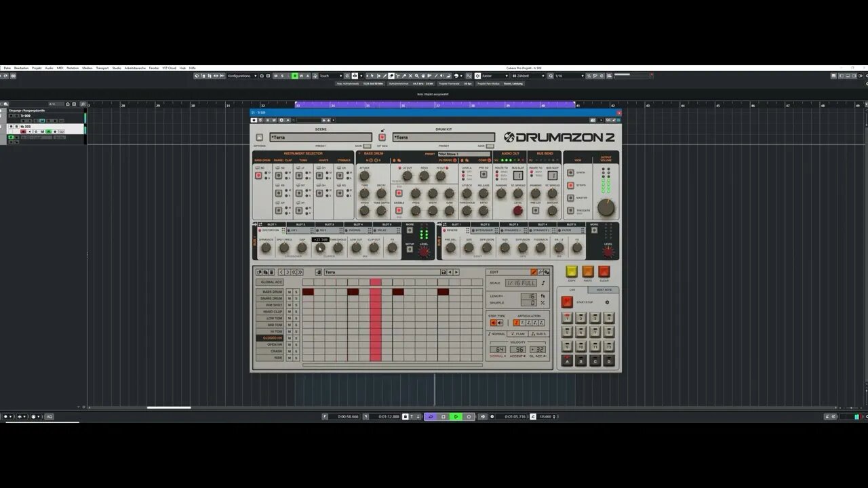Delete pattern using trash icon in sequencer toolbar
This screenshot has width=868, height=488.
[272, 272]
